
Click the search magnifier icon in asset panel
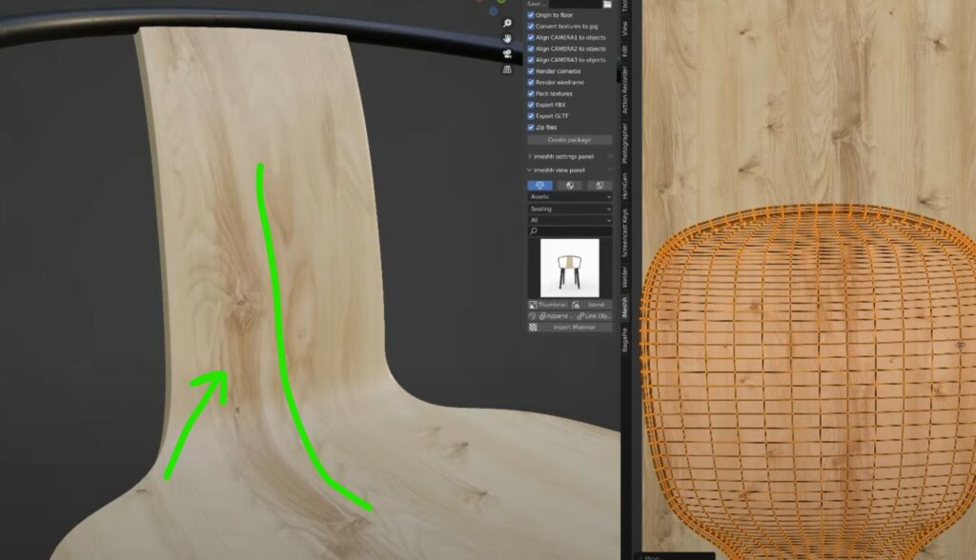tap(534, 230)
